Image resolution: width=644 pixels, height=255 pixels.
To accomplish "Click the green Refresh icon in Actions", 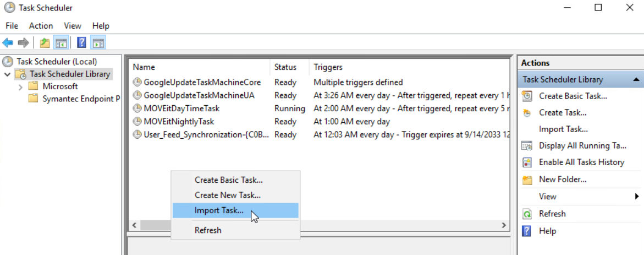I will coord(526,214).
